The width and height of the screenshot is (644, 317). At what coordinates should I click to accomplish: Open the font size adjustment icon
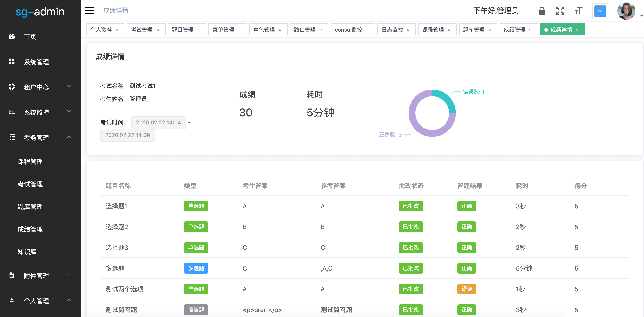579,11
